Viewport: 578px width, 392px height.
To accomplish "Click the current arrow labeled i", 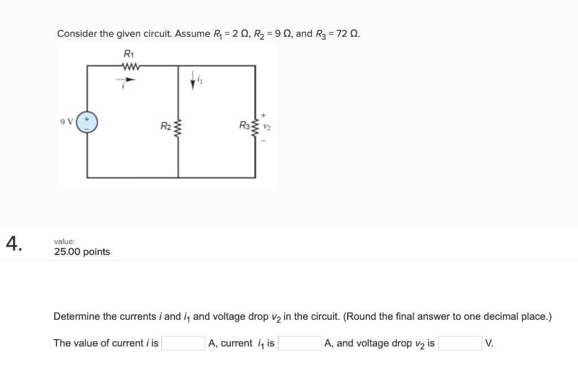I will click(x=125, y=80).
